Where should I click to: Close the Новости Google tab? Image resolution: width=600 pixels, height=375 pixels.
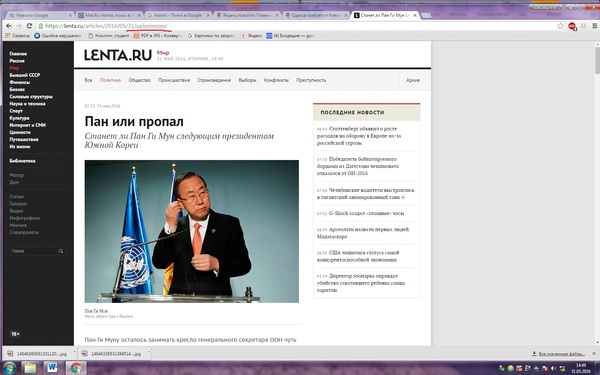70,15
